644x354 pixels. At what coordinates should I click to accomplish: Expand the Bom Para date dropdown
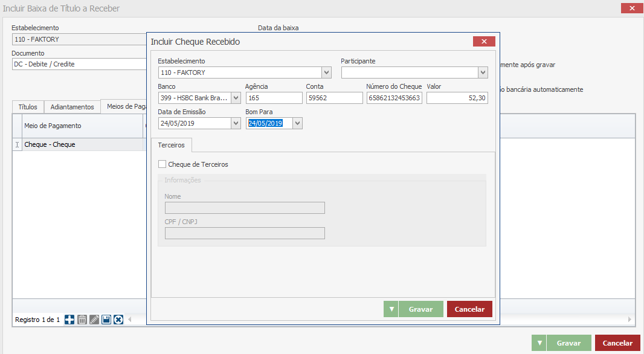(x=297, y=123)
